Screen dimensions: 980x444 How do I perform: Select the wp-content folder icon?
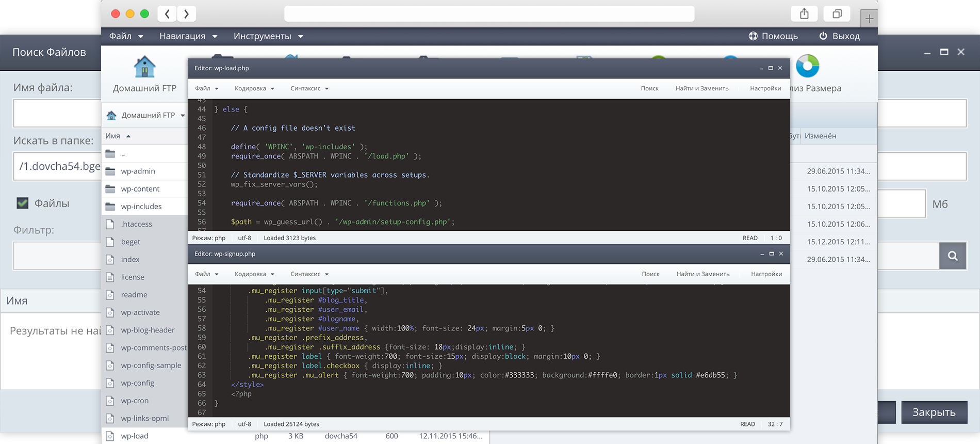[110, 189]
